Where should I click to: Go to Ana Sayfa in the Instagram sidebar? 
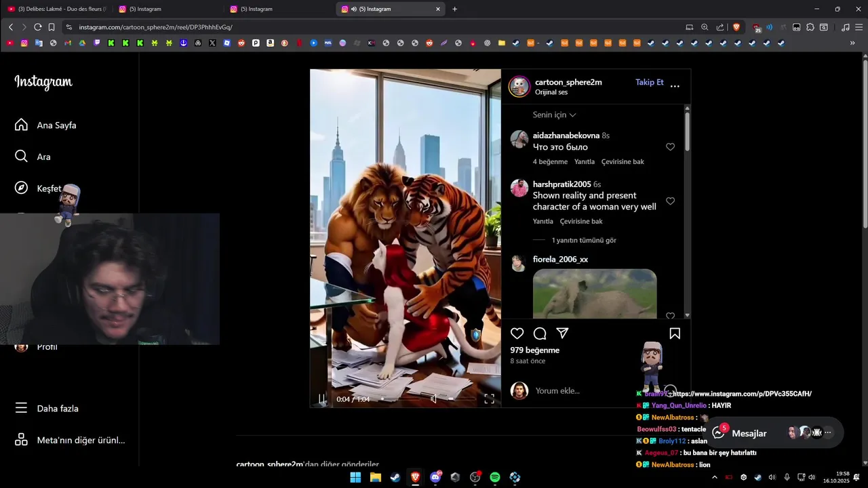45,125
